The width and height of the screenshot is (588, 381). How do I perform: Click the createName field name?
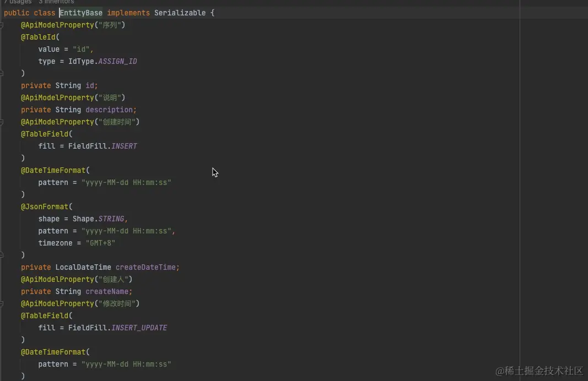(107, 291)
